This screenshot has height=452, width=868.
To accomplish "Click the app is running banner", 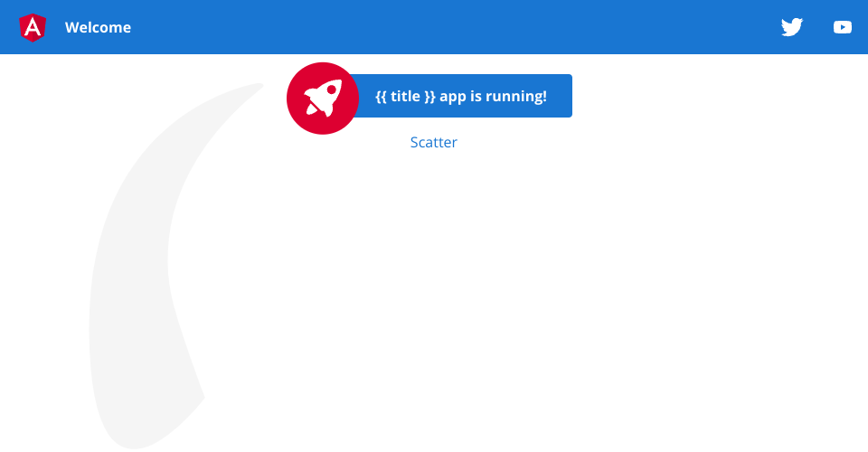I will (x=459, y=96).
